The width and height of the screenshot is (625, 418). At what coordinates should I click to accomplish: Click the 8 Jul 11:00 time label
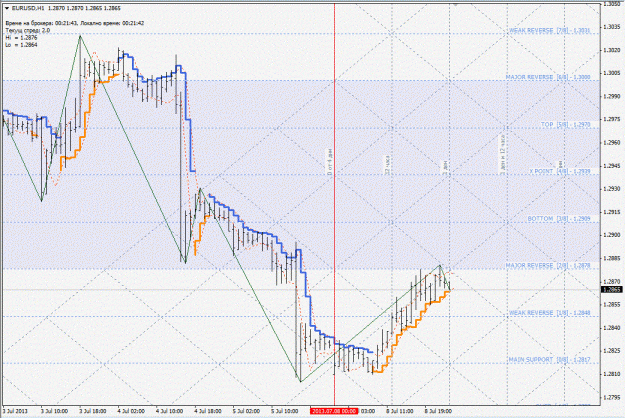coord(399,411)
